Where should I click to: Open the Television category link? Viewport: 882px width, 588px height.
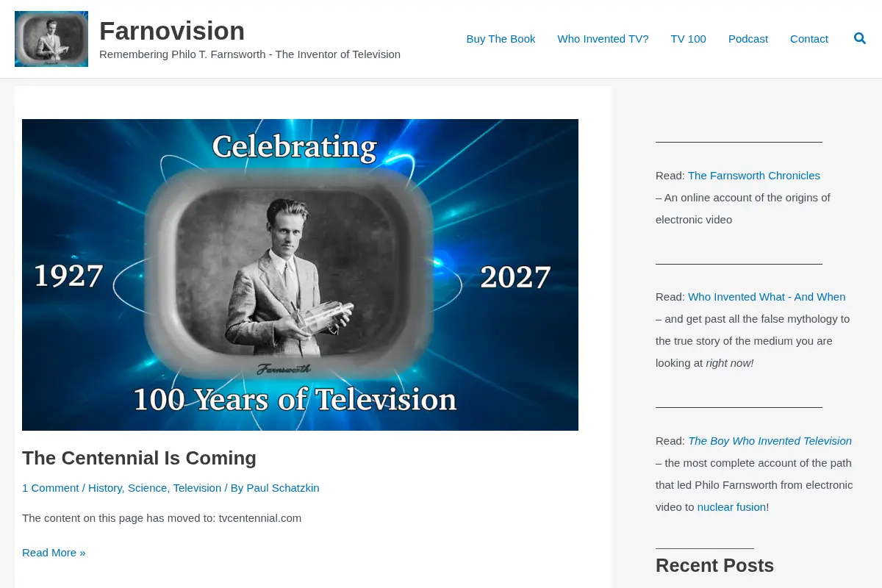[x=197, y=488]
